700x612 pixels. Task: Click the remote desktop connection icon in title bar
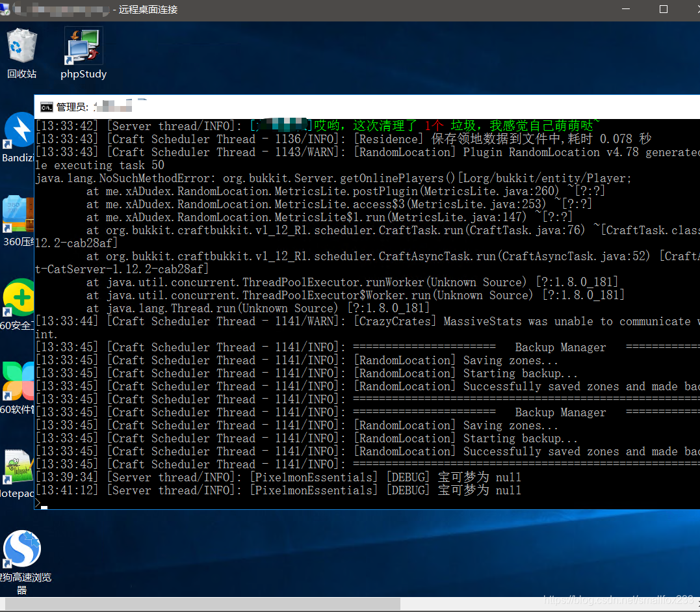5,9
